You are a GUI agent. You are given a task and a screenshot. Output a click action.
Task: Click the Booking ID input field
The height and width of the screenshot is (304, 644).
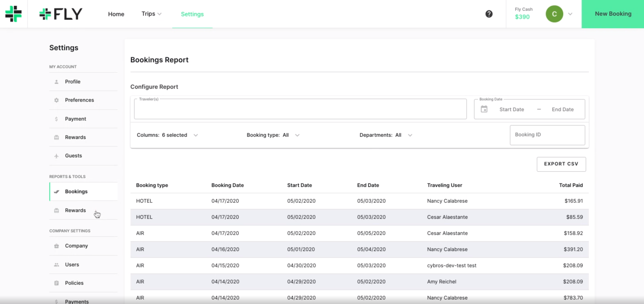pyautogui.click(x=547, y=135)
